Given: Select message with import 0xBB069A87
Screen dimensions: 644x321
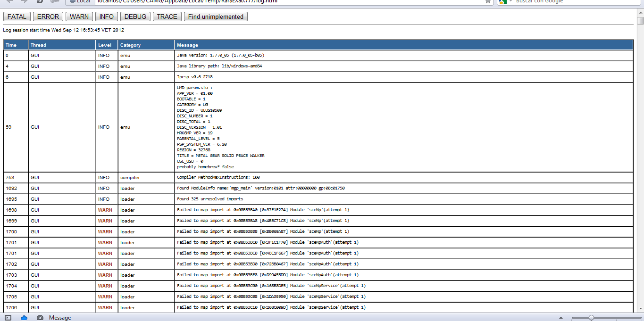Looking at the screenshot, I should point(263,231).
